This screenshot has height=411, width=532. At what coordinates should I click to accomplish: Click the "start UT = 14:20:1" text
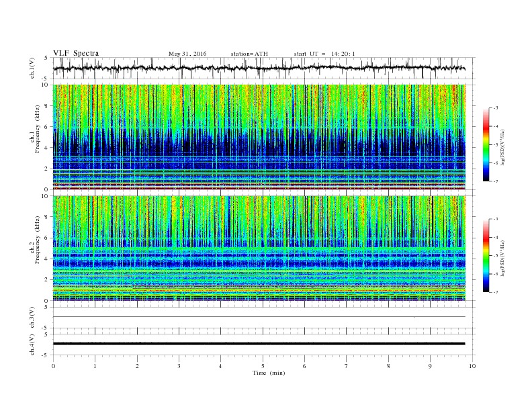coord(324,54)
